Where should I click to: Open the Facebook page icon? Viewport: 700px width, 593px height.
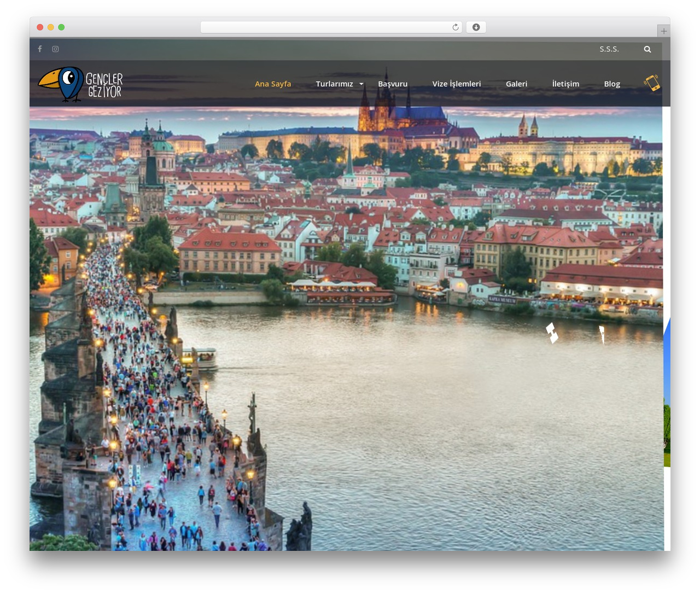[x=40, y=49]
